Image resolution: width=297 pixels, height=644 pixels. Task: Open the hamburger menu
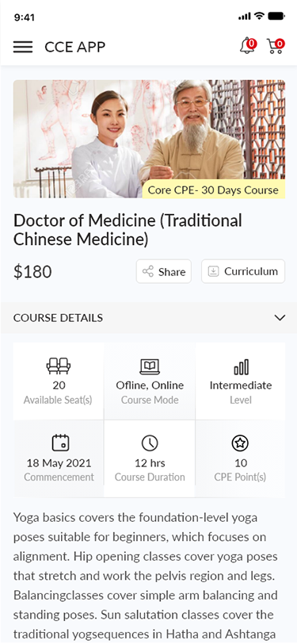pos(22,47)
